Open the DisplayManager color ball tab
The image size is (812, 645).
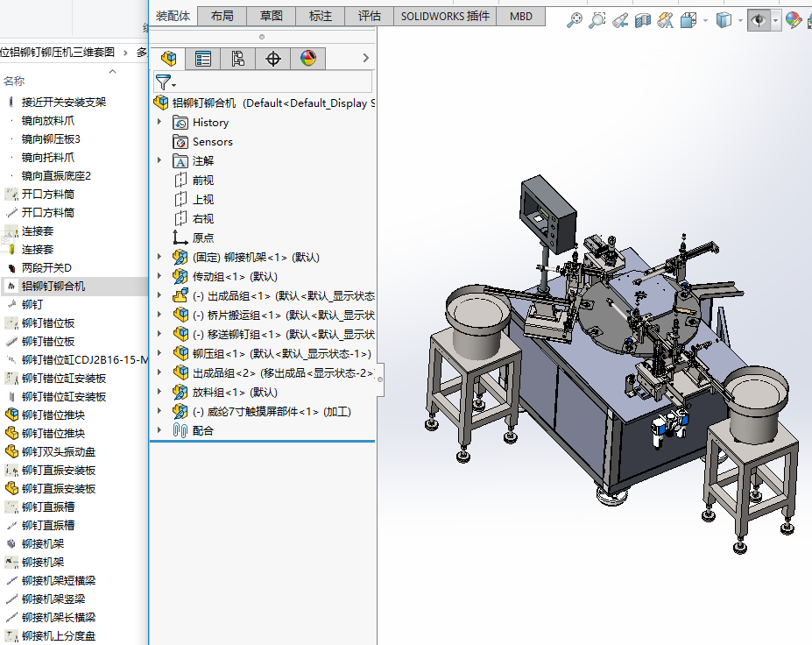pos(307,59)
